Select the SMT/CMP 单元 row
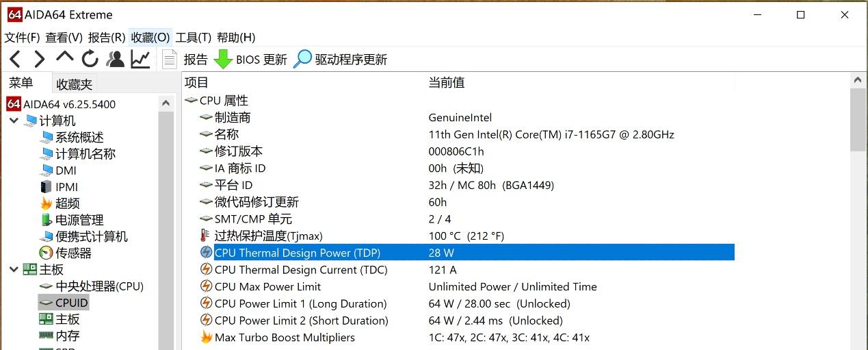 [458, 219]
